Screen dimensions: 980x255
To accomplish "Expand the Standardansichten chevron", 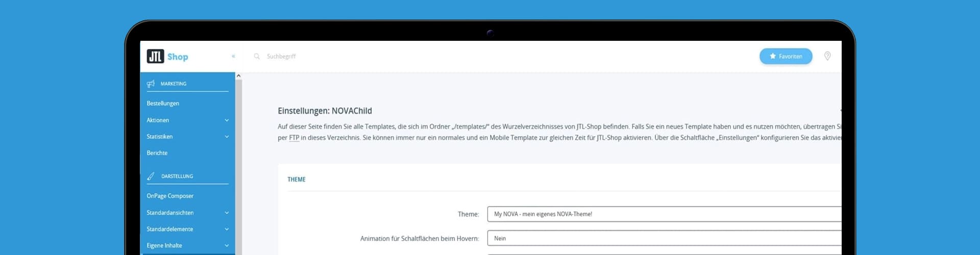I will pyautogui.click(x=227, y=213).
